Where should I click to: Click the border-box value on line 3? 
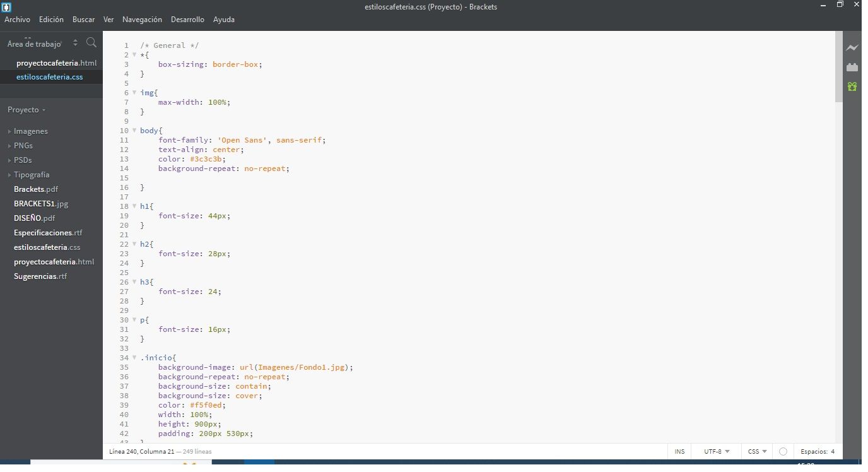[x=235, y=64]
